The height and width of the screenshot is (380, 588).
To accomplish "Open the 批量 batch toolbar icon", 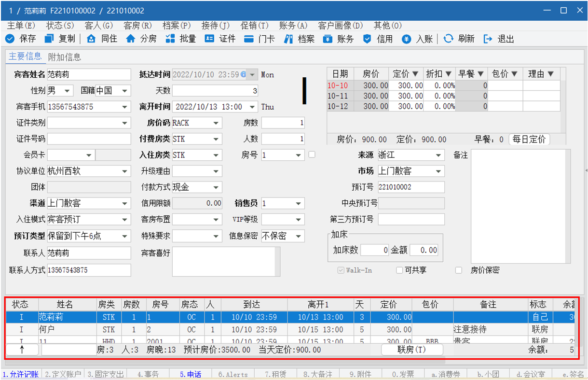I will (x=170, y=39).
